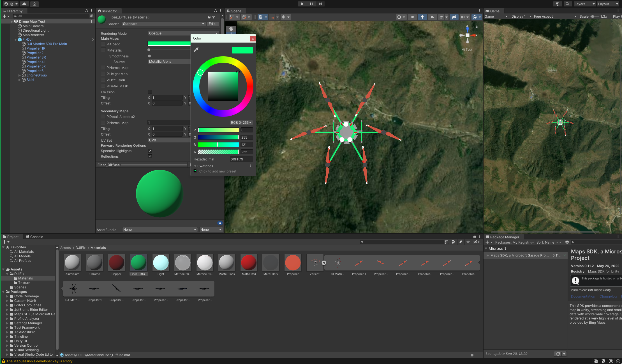Image resolution: width=622 pixels, height=364 pixels.
Task: Open the Shader dropdown
Action: (x=164, y=24)
